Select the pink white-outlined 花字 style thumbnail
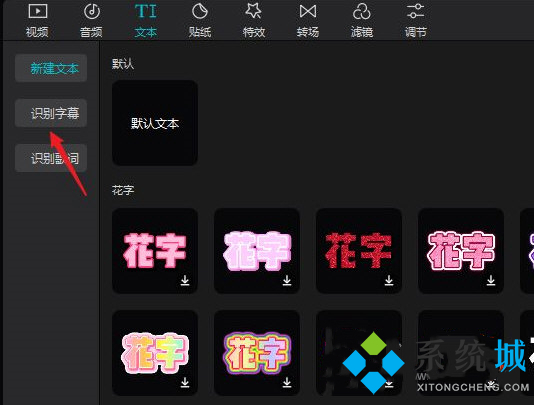Viewport: 534px width, 405px height. [461, 251]
